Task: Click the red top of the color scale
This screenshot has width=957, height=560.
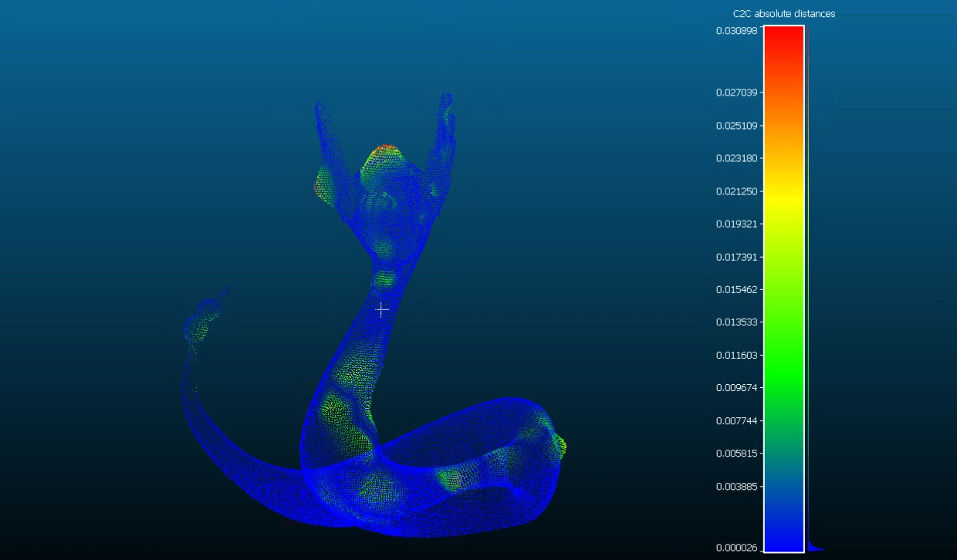Action: coord(783,39)
